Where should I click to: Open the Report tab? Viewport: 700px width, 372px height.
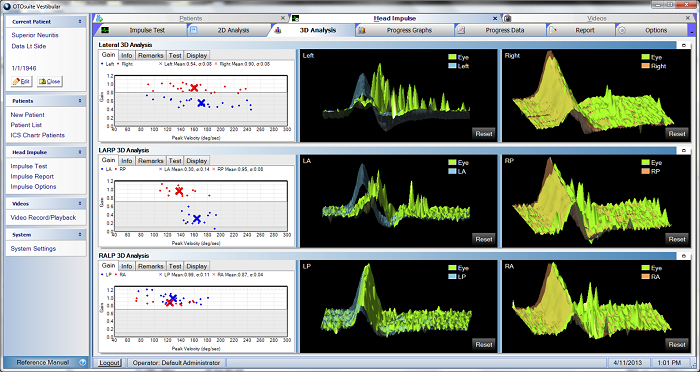581,30
